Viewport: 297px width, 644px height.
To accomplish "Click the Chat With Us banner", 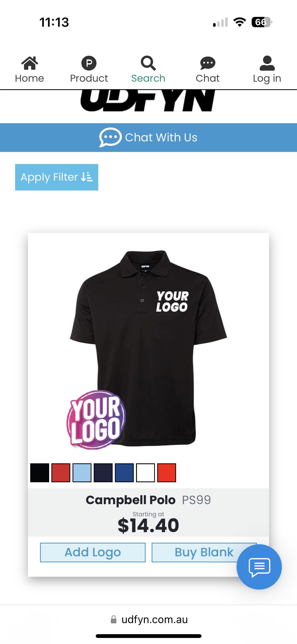I will [148, 137].
